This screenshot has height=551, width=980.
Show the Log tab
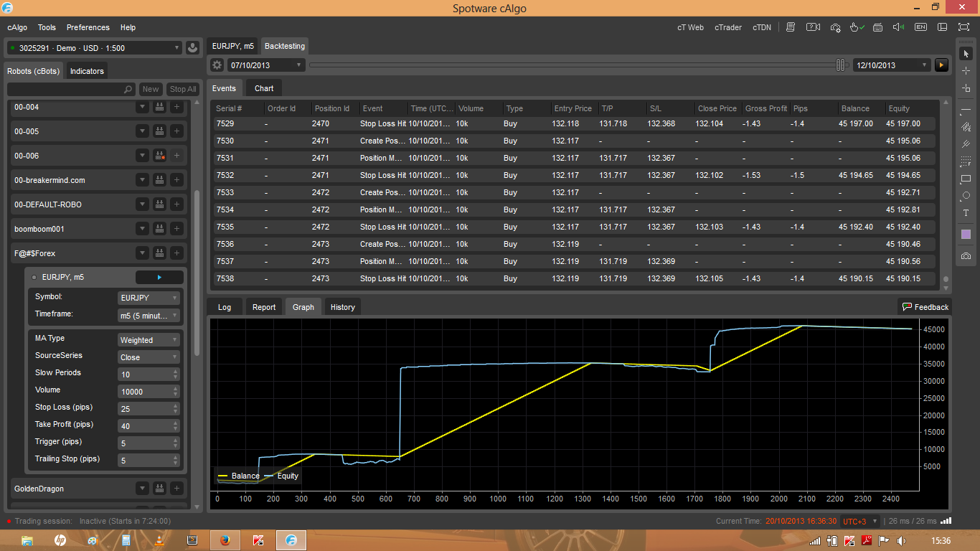tap(225, 307)
